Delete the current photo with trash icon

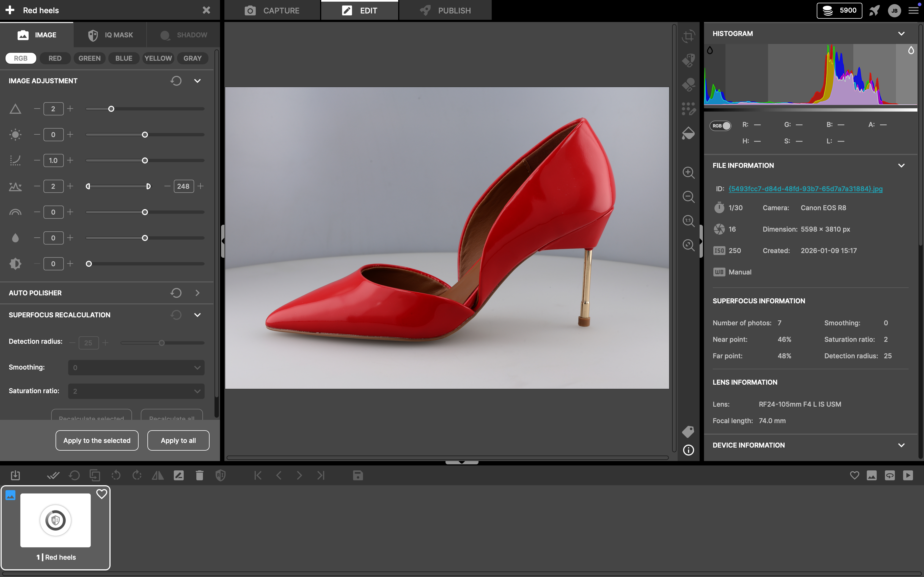pyautogui.click(x=200, y=476)
